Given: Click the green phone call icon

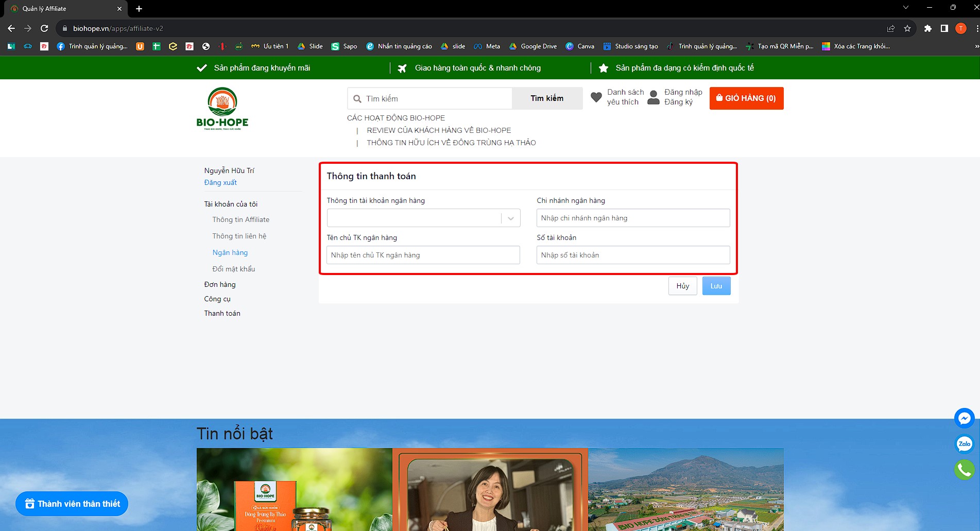Looking at the screenshot, I should [964, 470].
